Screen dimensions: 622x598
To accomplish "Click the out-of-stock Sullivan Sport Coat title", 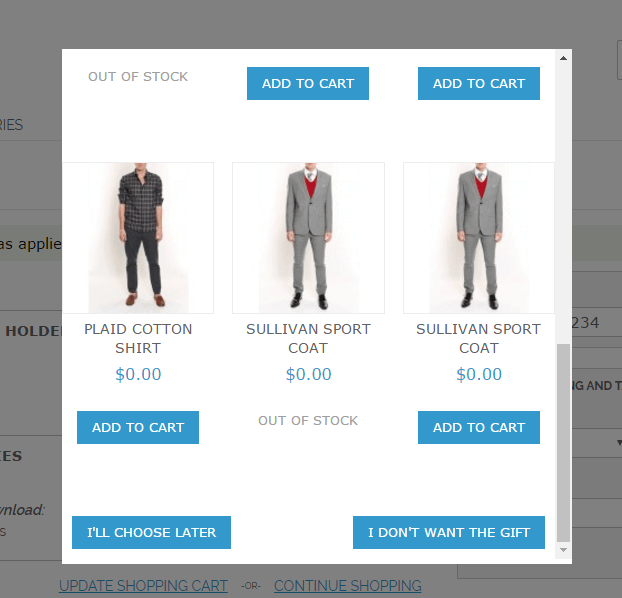I will coord(308,338).
